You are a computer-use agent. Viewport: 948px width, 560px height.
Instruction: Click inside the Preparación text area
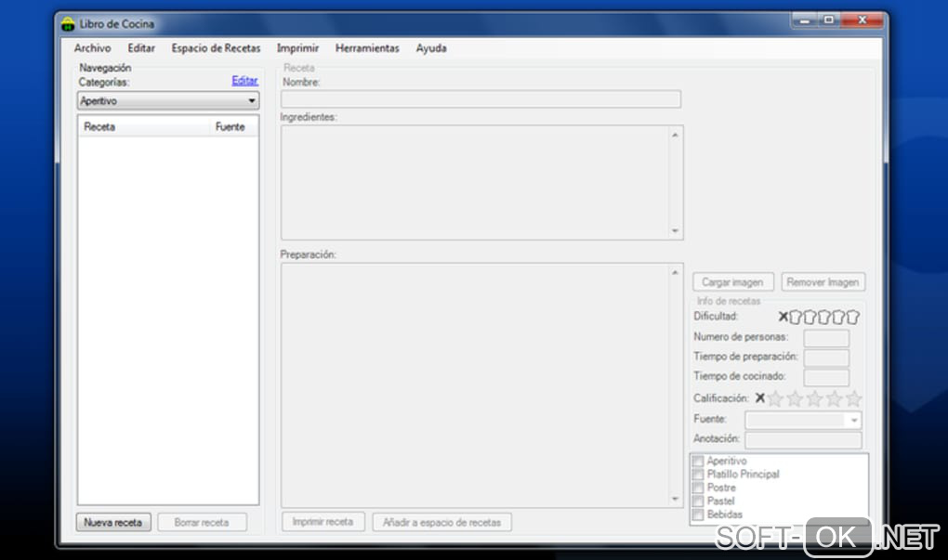pos(475,385)
